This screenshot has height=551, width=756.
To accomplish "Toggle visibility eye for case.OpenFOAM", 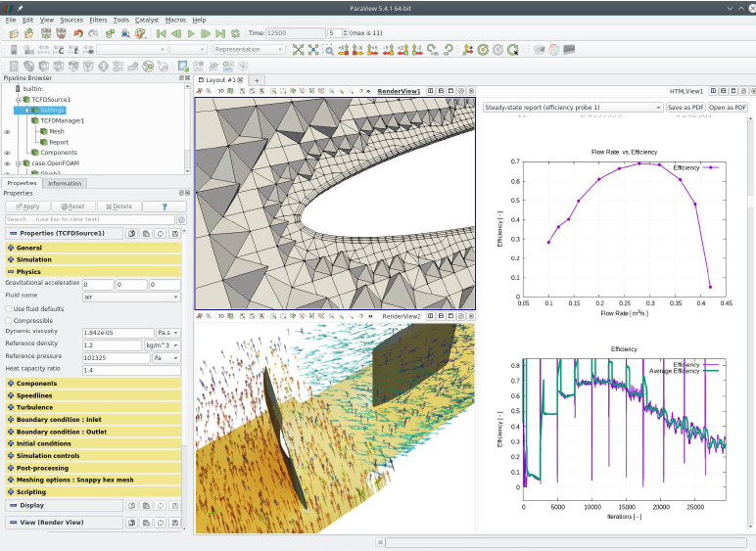I will (7, 163).
